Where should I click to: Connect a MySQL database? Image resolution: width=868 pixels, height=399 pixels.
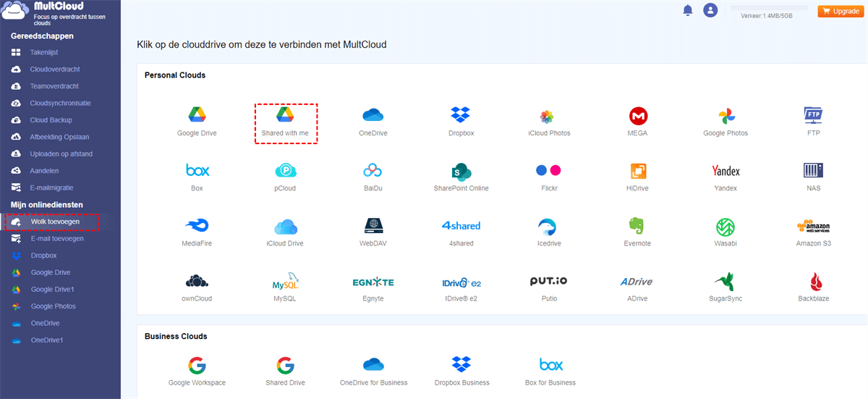[285, 287]
